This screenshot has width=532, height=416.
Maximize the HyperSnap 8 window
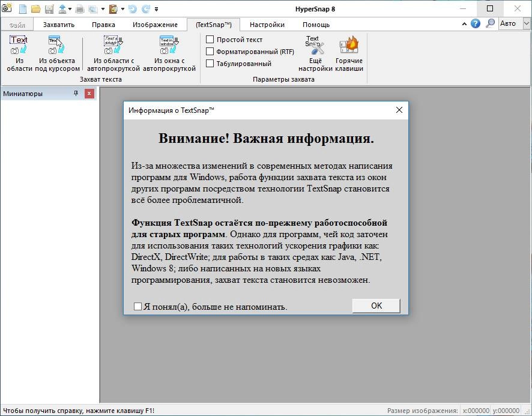click(x=490, y=8)
